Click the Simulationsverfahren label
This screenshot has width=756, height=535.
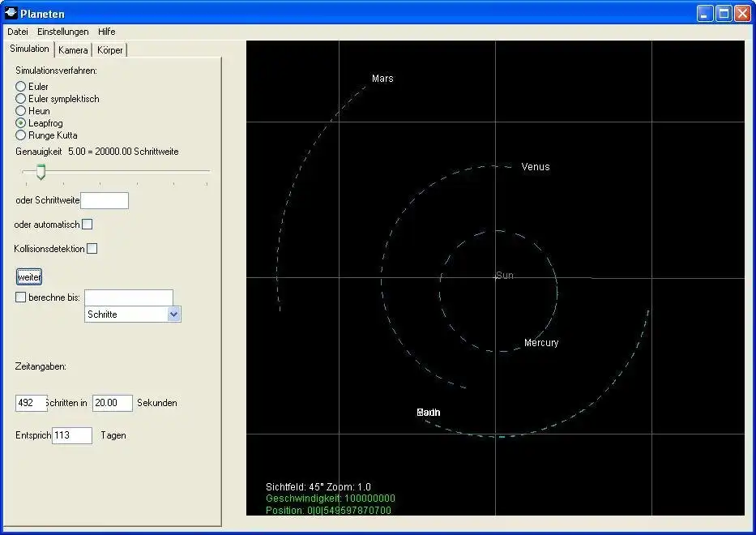tap(56, 71)
